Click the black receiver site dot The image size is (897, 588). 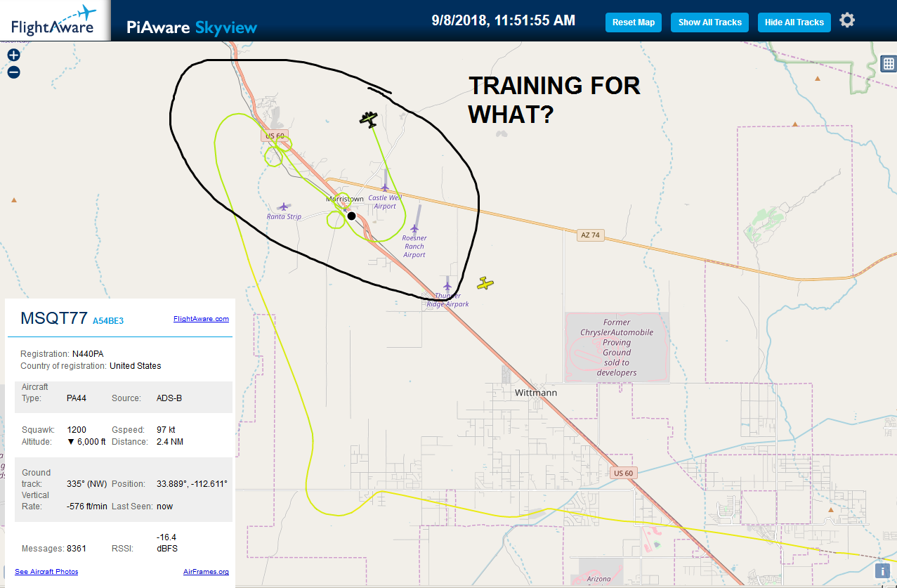(x=351, y=216)
